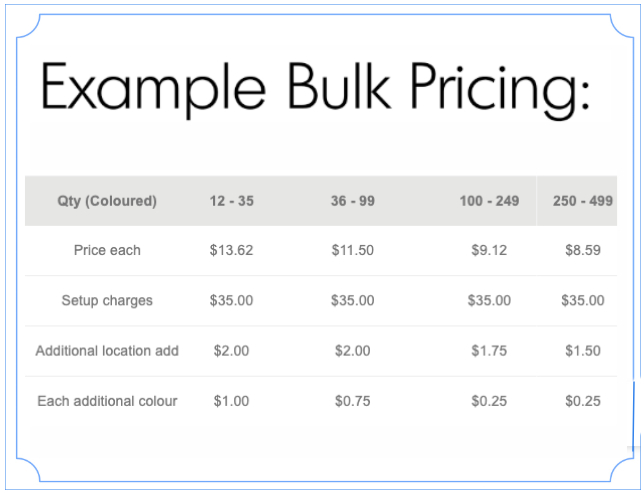The height and width of the screenshot is (493, 644).
Task: Click the "Price each" row label
Action: [x=107, y=250]
